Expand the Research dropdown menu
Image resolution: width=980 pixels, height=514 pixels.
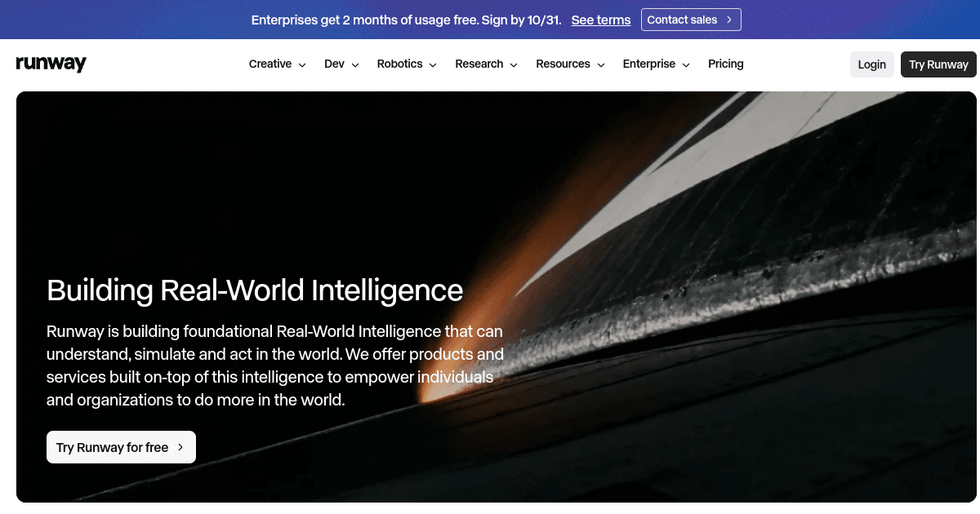click(x=486, y=64)
